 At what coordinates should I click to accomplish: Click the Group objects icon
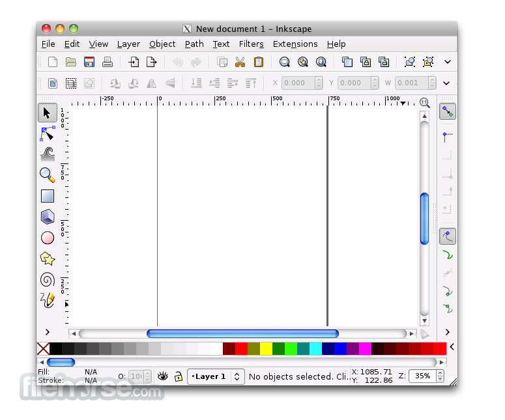click(410, 62)
